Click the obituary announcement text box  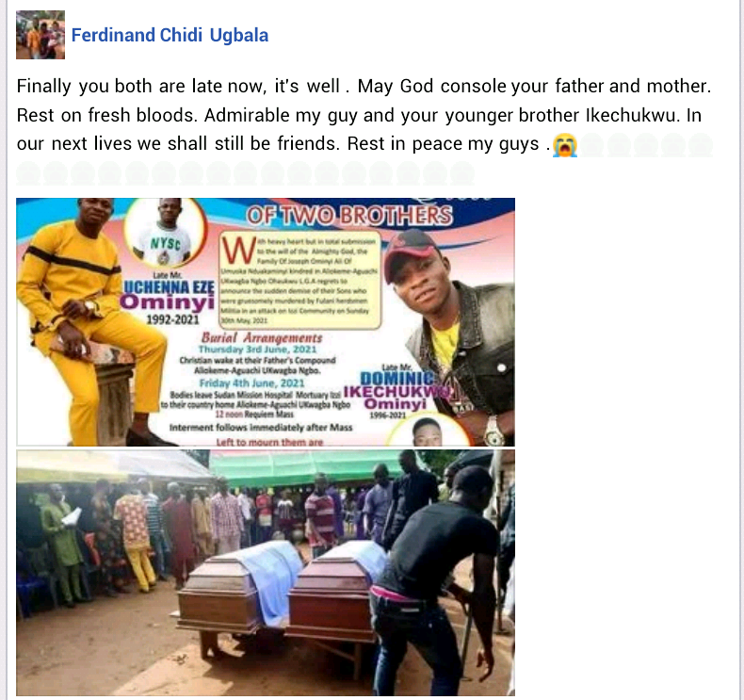(x=300, y=280)
